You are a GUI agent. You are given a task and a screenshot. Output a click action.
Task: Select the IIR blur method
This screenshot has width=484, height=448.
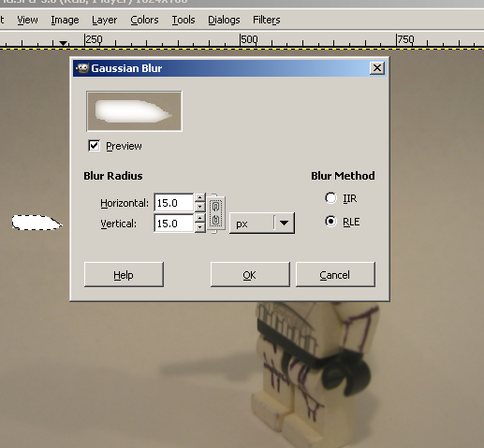330,198
